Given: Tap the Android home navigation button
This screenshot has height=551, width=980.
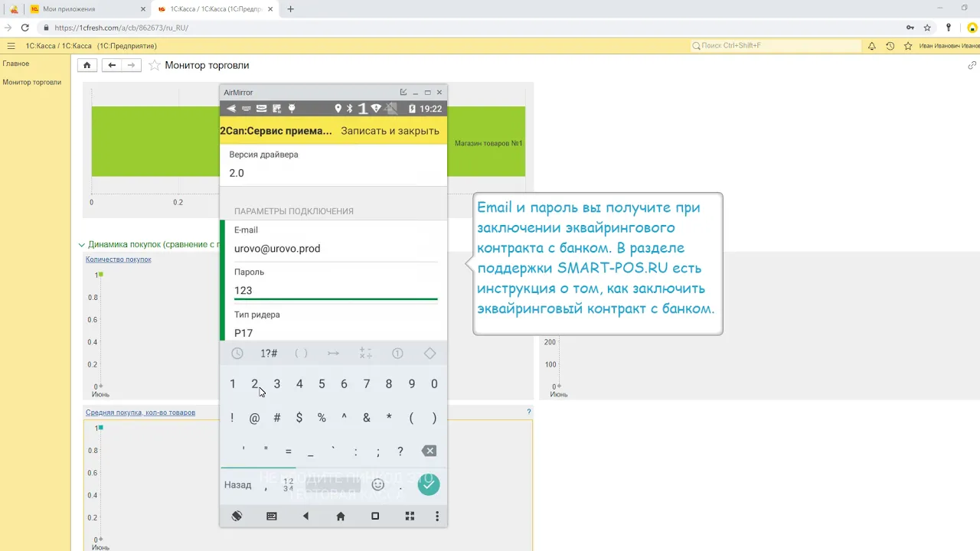Looking at the screenshot, I should click(x=341, y=517).
